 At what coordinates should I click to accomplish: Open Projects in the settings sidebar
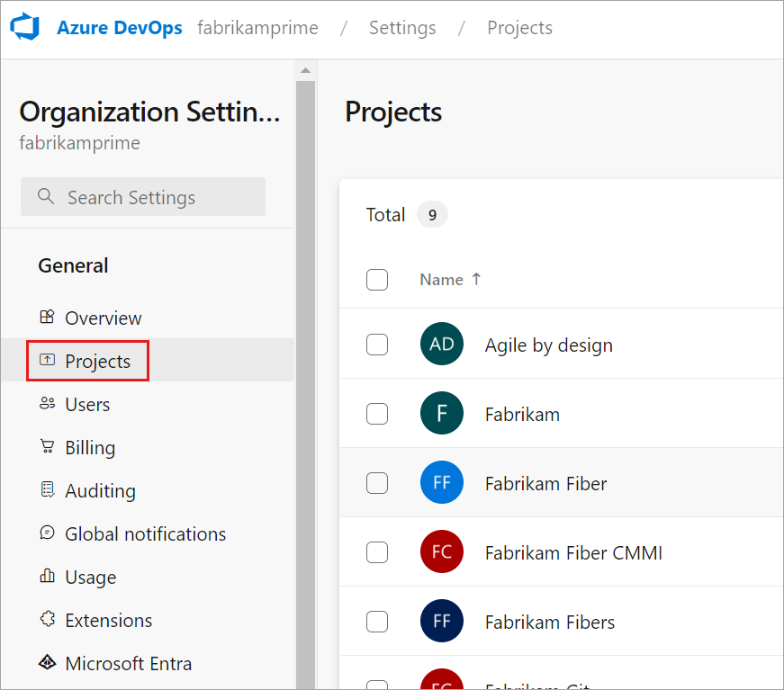coord(97,361)
